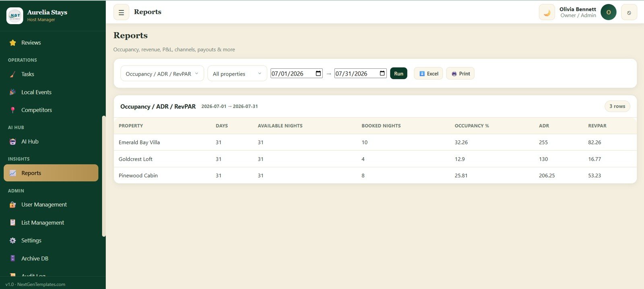Image resolution: width=644 pixels, height=289 pixels.
Task: Click the 3 rows badge
Action: click(617, 106)
